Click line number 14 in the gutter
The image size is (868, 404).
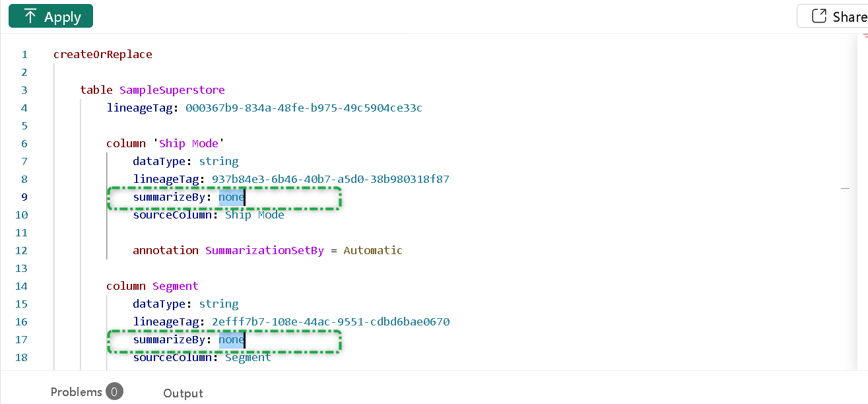coord(21,286)
